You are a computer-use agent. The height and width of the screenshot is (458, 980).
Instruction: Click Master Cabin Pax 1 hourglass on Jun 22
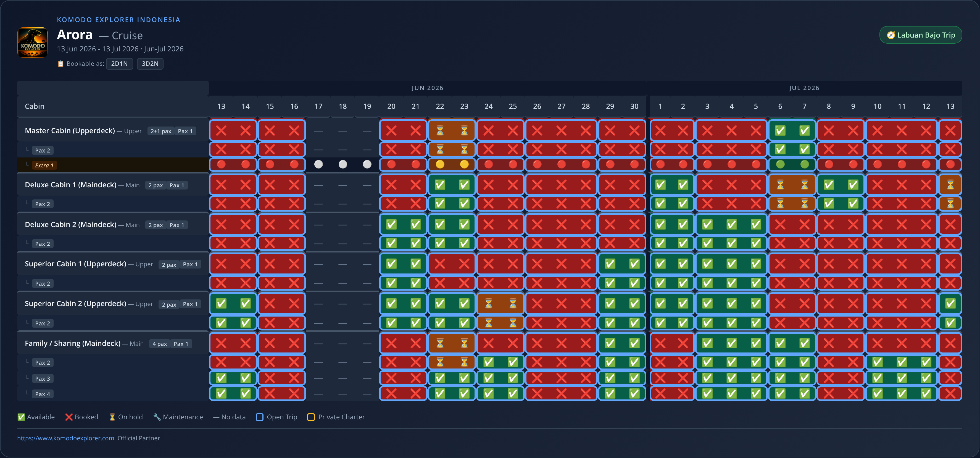[440, 131]
